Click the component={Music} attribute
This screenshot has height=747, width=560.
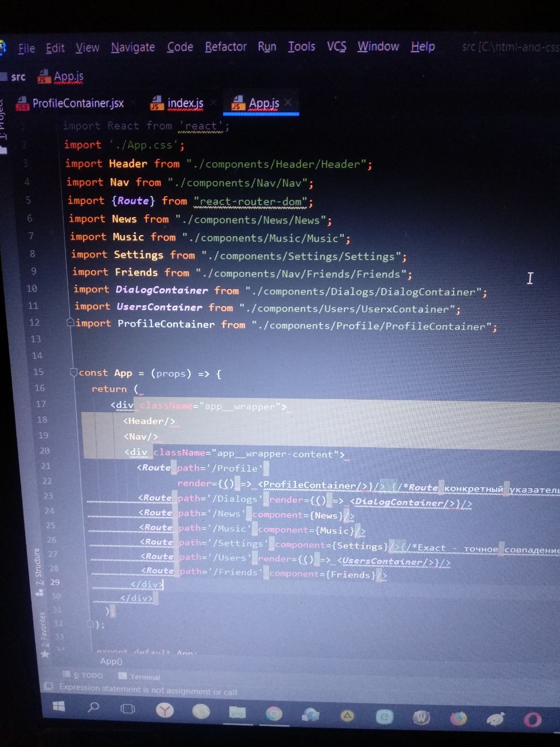click(304, 530)
